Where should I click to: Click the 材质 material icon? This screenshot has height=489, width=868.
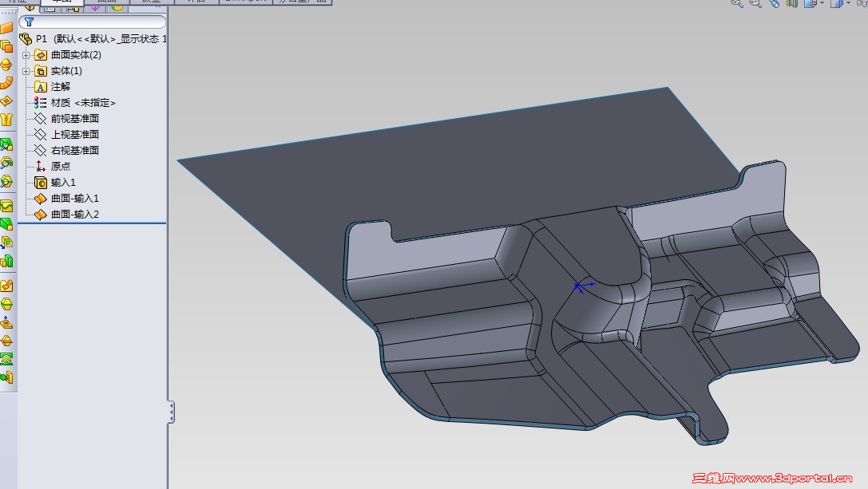[x=41, y=103]
